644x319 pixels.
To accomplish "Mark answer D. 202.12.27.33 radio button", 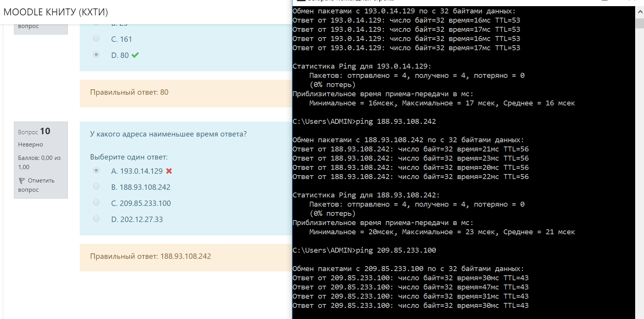I will point(96,219).
